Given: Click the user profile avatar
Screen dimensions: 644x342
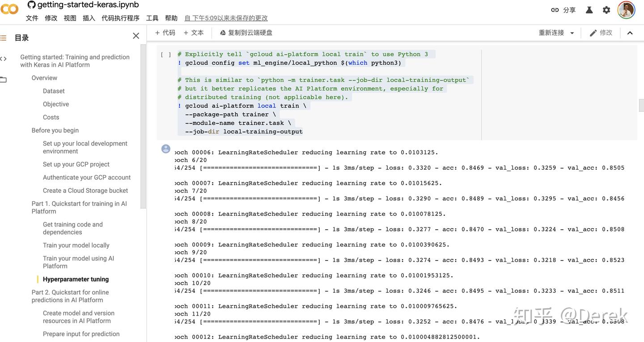Looking at the screenshot, I should 626,9.
